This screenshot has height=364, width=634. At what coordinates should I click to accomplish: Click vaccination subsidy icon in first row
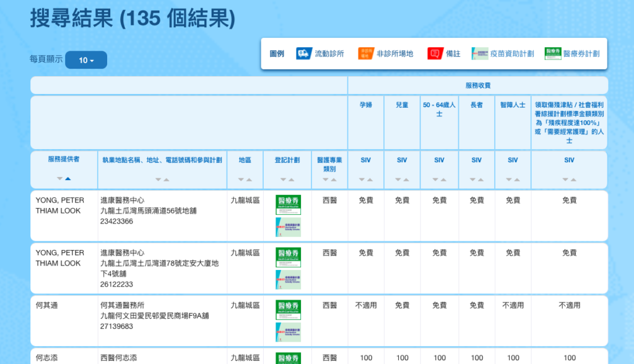[288, 227]
